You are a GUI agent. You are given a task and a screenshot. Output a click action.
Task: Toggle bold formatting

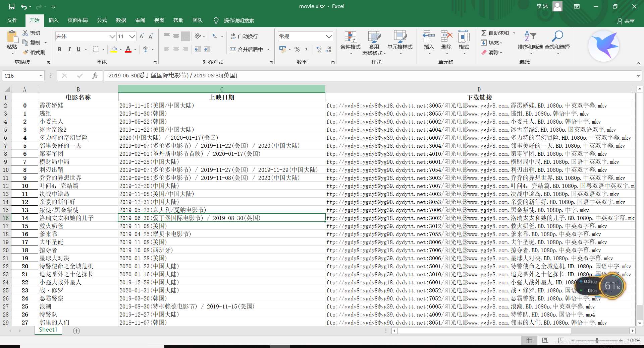pyautogui.click(x=60, y=49)
